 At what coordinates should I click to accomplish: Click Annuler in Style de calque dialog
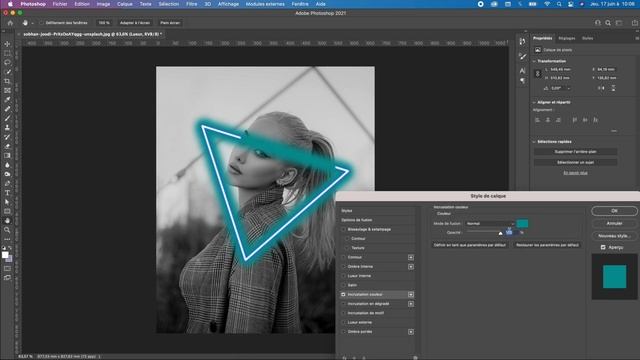pyautogui.click(x=614, y=223)
